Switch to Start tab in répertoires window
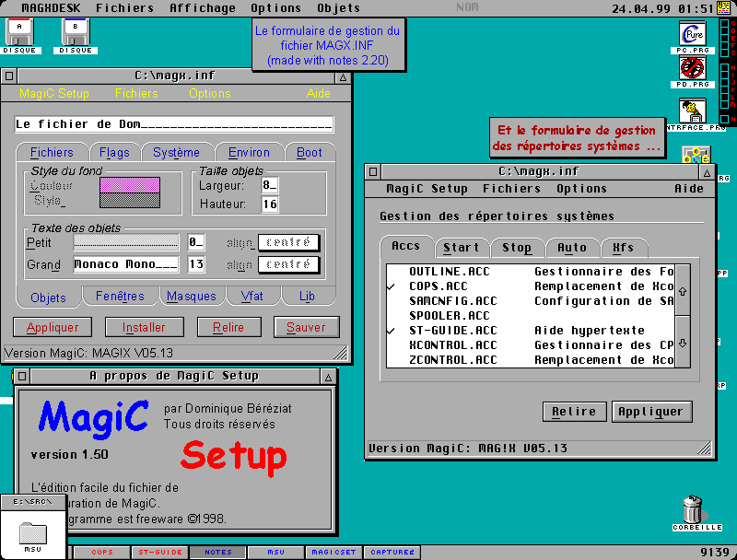737x560 pixels. 462,248
